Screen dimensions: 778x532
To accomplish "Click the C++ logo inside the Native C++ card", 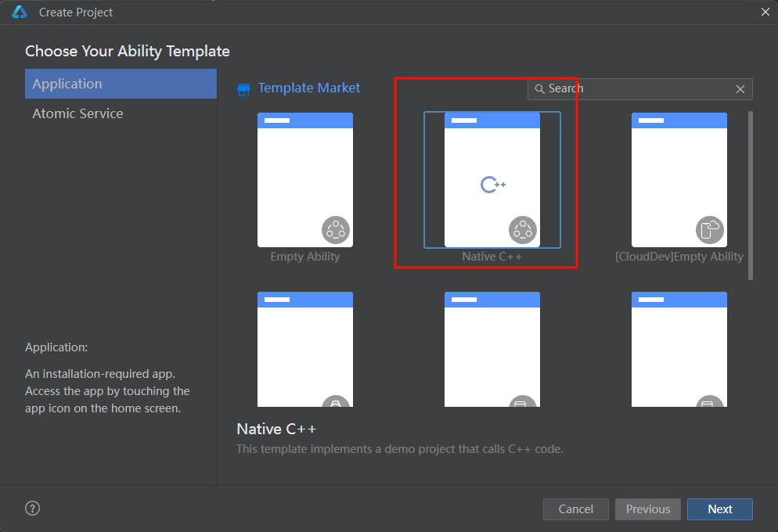I will pyautogui.click(x=492, y=185).
